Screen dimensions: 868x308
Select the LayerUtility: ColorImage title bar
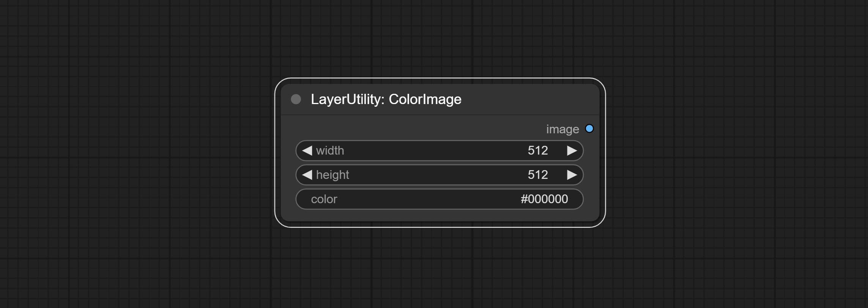(x=440, y=99)
